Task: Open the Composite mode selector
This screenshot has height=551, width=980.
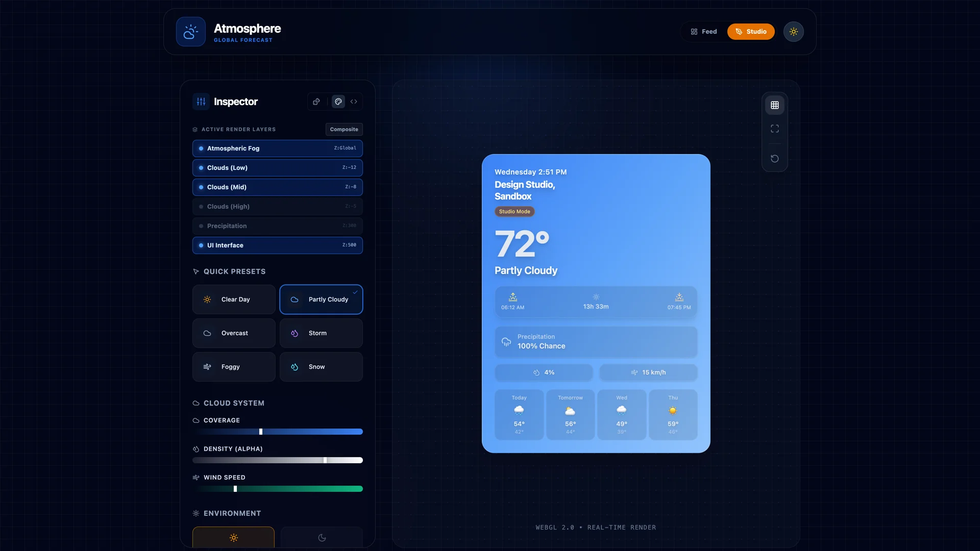Action: click(x=344, y=130)
